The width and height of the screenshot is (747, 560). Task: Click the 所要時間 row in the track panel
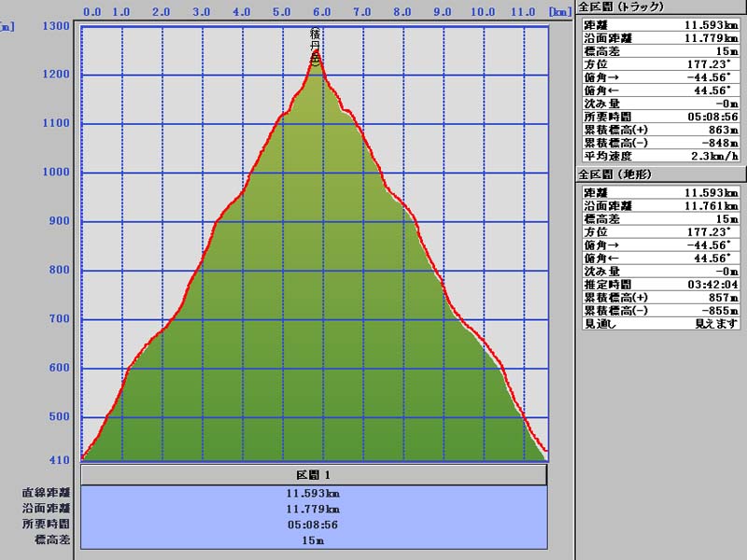pyautogui.click(x=660, y=117)
